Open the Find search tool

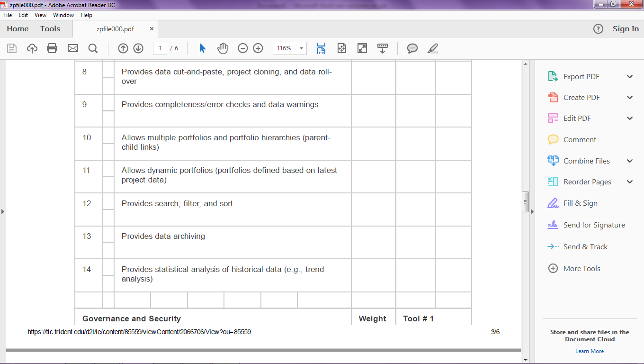(x=93, y=48)
